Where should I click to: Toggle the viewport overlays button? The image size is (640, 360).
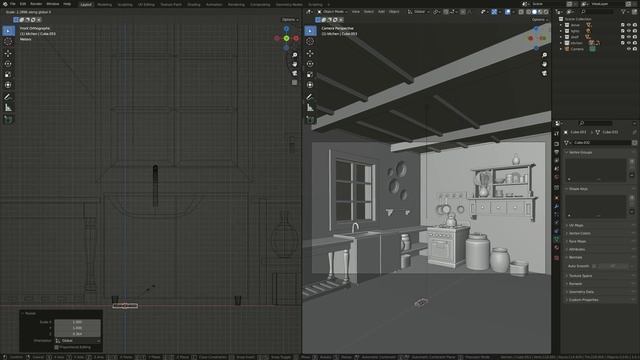tap(507, 12)
